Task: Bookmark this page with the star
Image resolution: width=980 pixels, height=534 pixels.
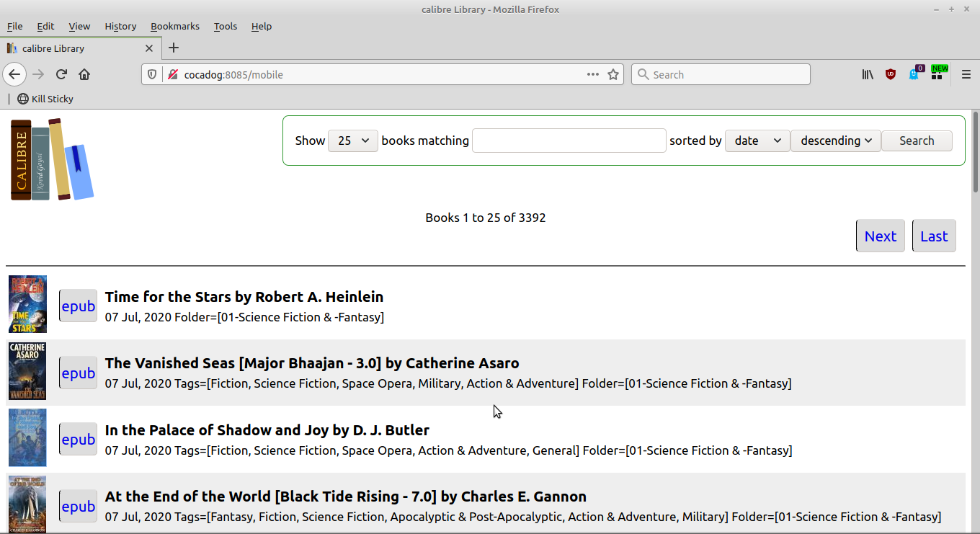Action: click(x=613, y=74)
